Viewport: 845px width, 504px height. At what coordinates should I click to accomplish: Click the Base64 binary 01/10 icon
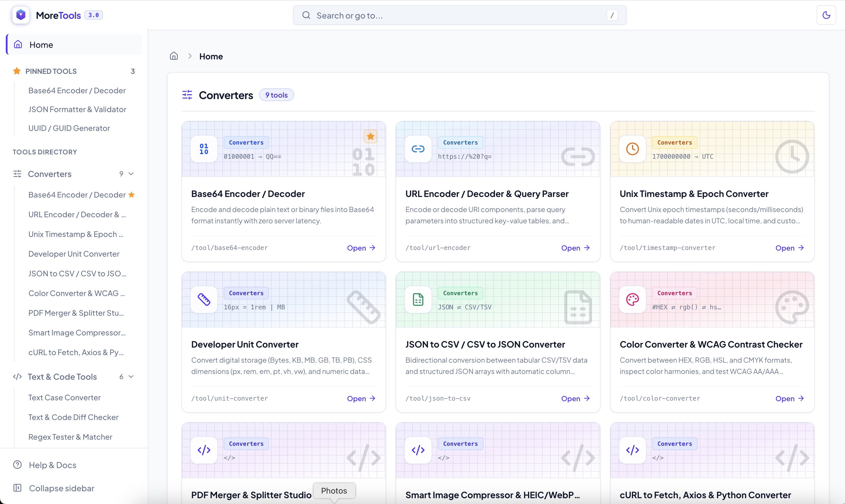click(204, 149)
